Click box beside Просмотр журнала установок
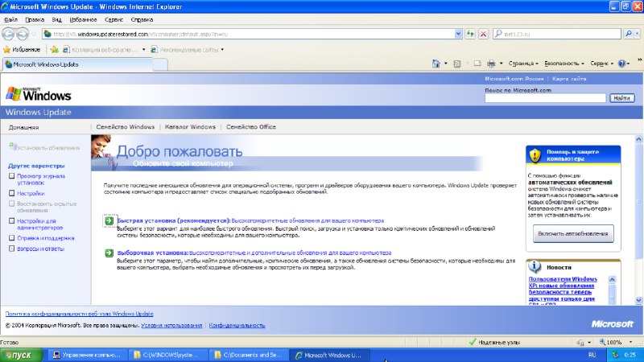 11,176
